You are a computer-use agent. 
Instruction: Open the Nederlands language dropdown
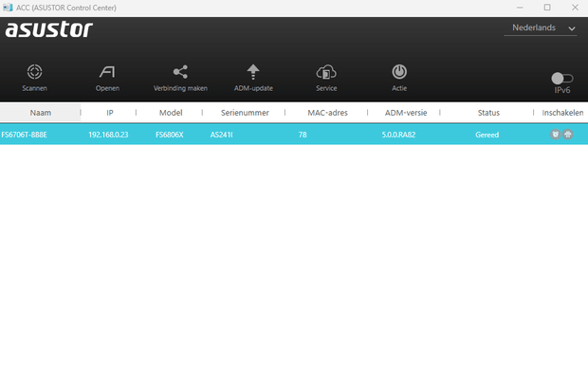pyautogui.click(x=541, y=28)
